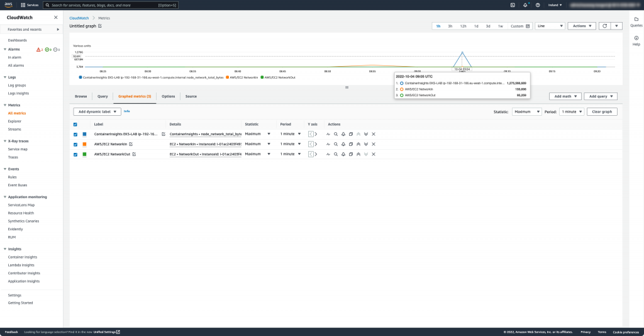
Task: Remove NetworkOut metric from graph
Action: click(374, 154)
